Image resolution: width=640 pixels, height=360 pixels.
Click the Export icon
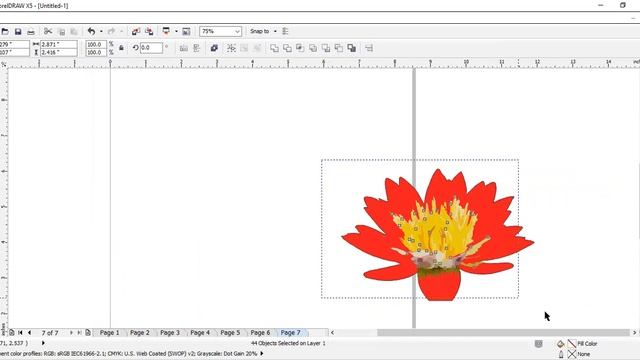coord(149,31)
